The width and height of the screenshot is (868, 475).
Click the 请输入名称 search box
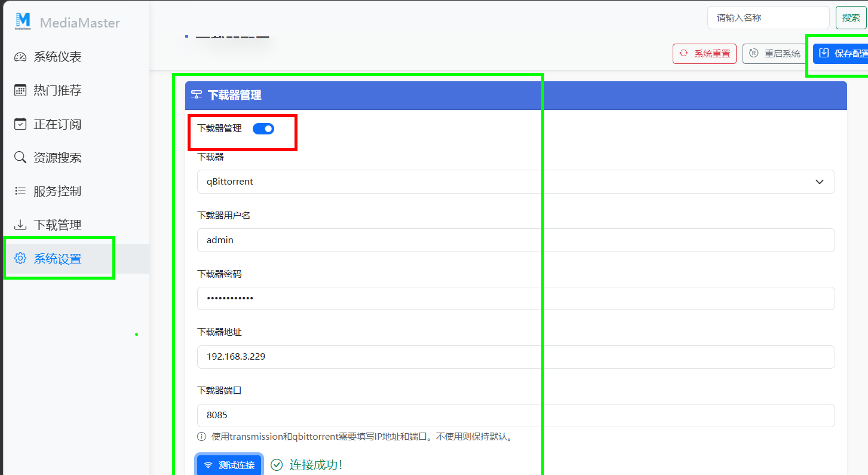(768, 17)
